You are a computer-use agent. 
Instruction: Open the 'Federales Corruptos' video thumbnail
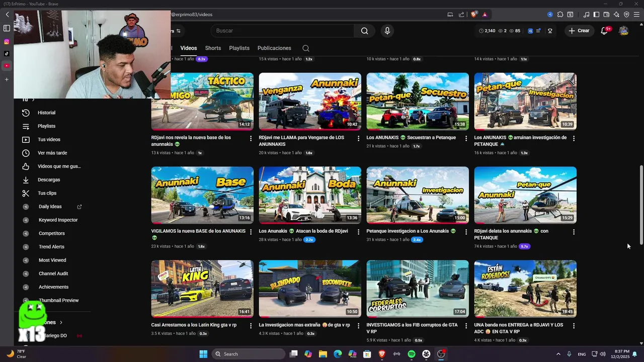point(418,289)
